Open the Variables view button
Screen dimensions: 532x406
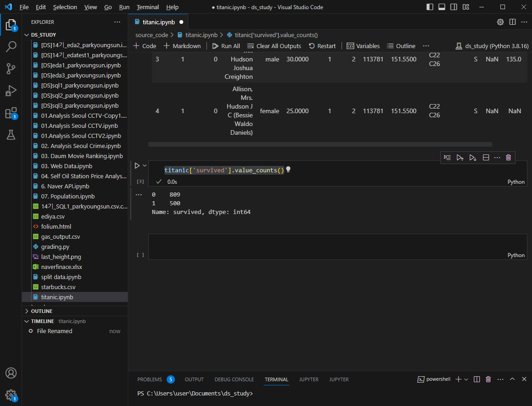tap(363, 46)
